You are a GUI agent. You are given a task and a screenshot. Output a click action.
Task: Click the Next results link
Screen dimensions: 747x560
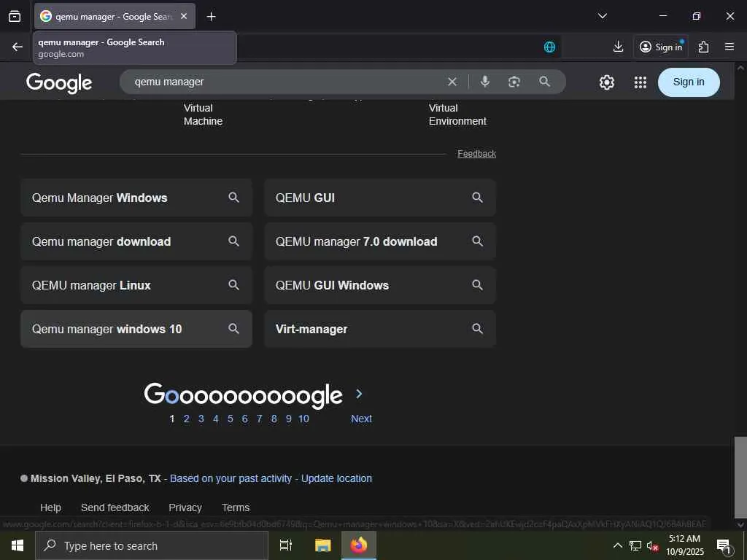[x=361, y=419]
